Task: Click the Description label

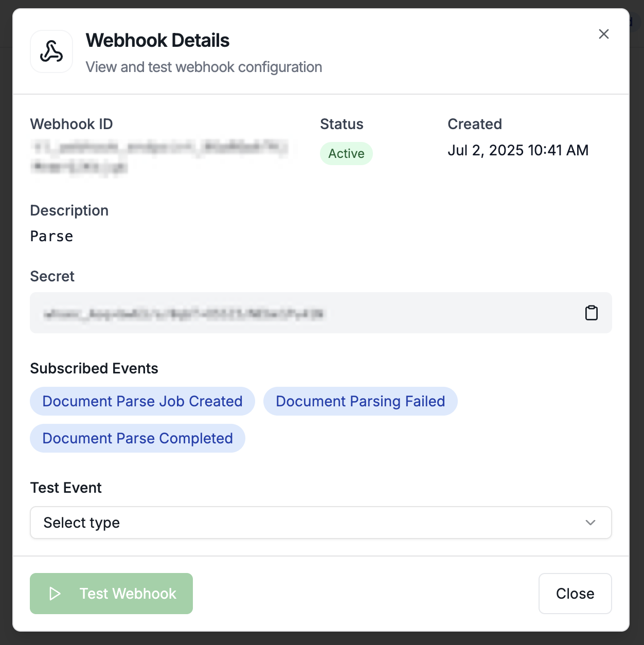Action: (x=69, y=210)
